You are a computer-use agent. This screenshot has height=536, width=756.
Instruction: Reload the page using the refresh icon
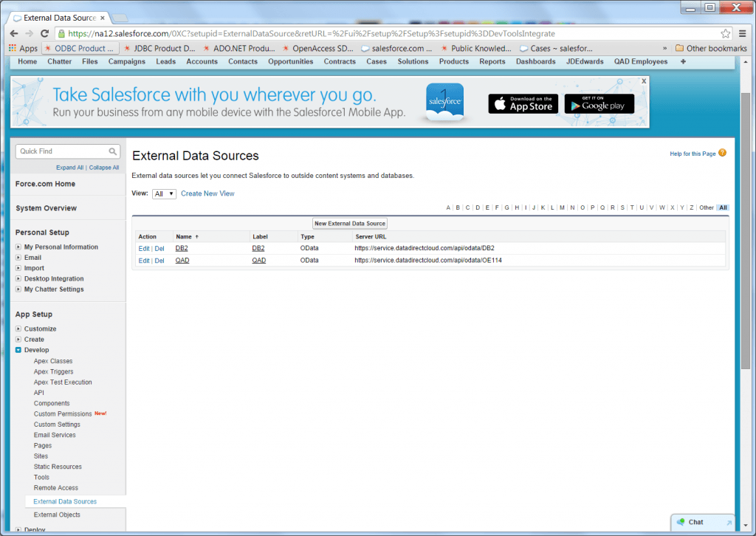tap(46, 33)
